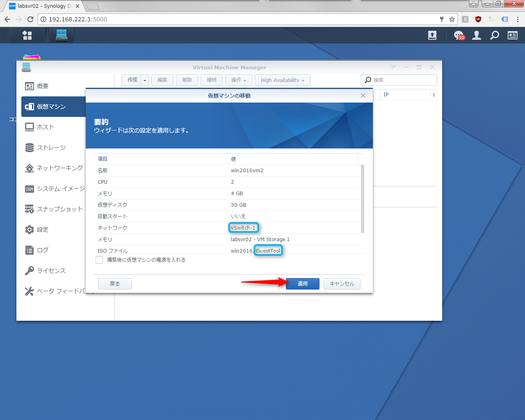This screenshot has height=420, width=525.
Task: Click キャンセル to cancel wizard
Action: (342, 284)
